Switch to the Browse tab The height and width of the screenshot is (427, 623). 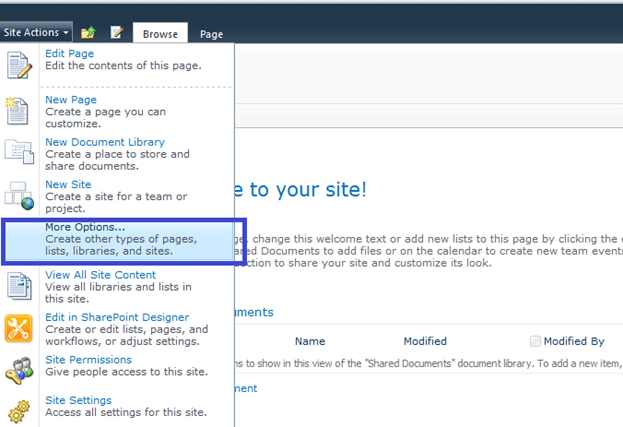click(160, 34)
